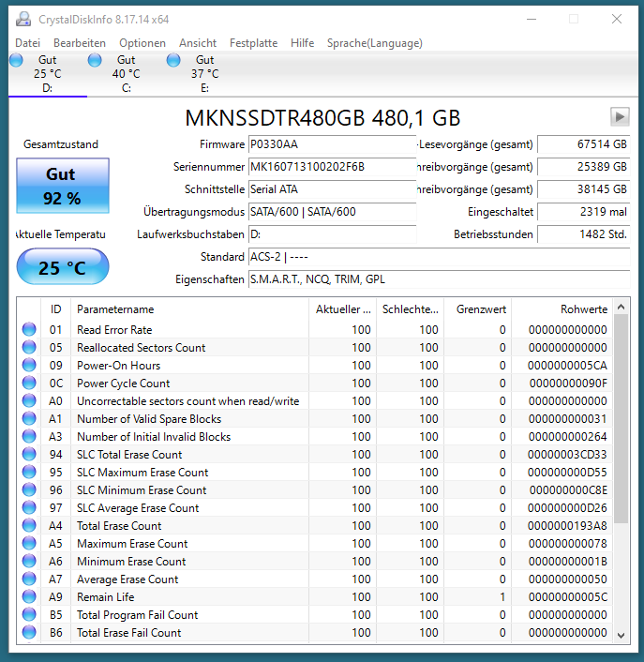Close the CrystalDiskInfo window

pos(617,19)
